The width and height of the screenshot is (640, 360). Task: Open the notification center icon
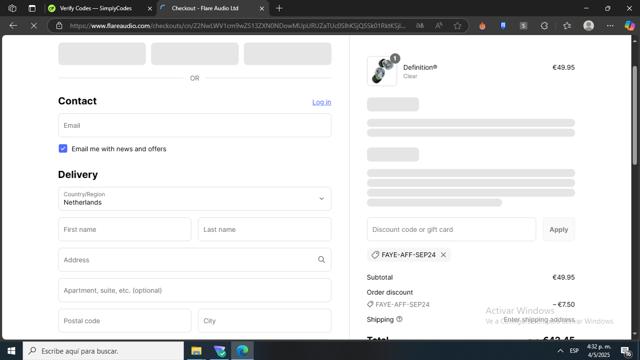pos(626,351)
